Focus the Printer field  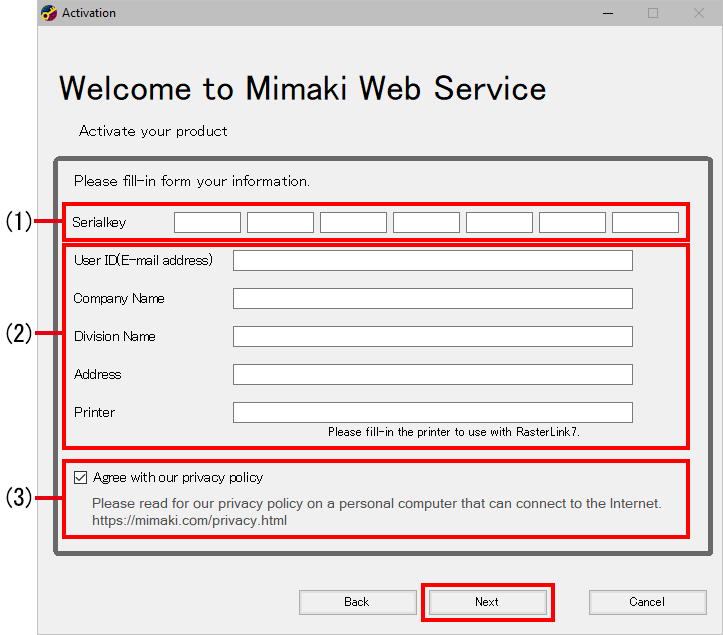point(433,412)
